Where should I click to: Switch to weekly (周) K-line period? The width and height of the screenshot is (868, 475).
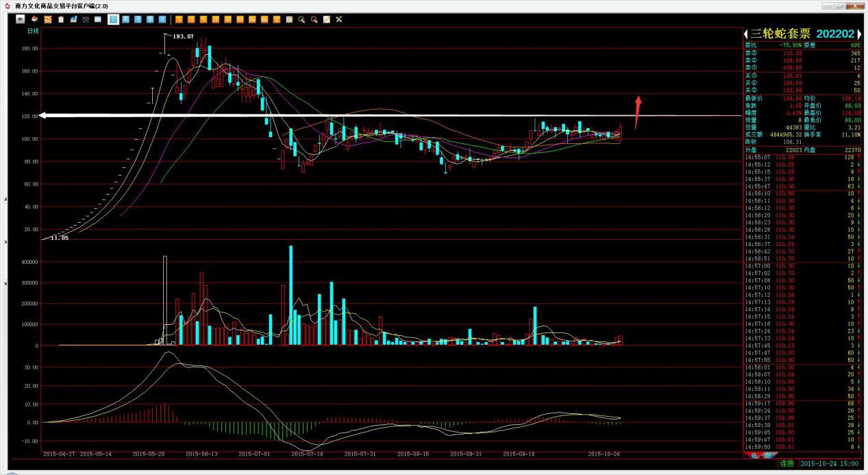tap(125, 19)
